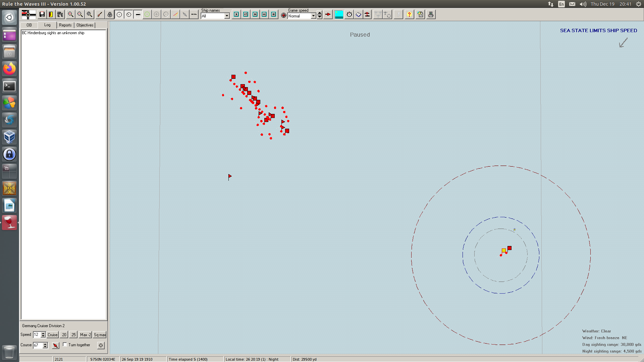Click the yellow question mark help icon
Viewport: 644px width, 362px height.
409,14
